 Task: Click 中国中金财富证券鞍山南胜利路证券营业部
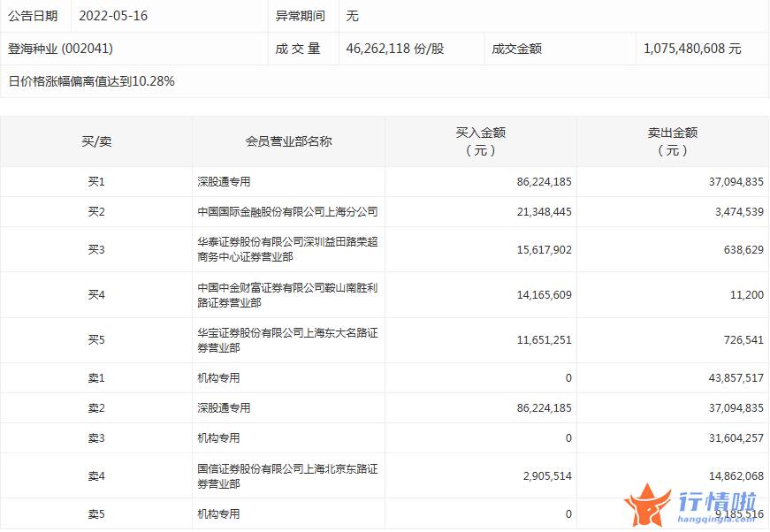(x=288, y=295)
